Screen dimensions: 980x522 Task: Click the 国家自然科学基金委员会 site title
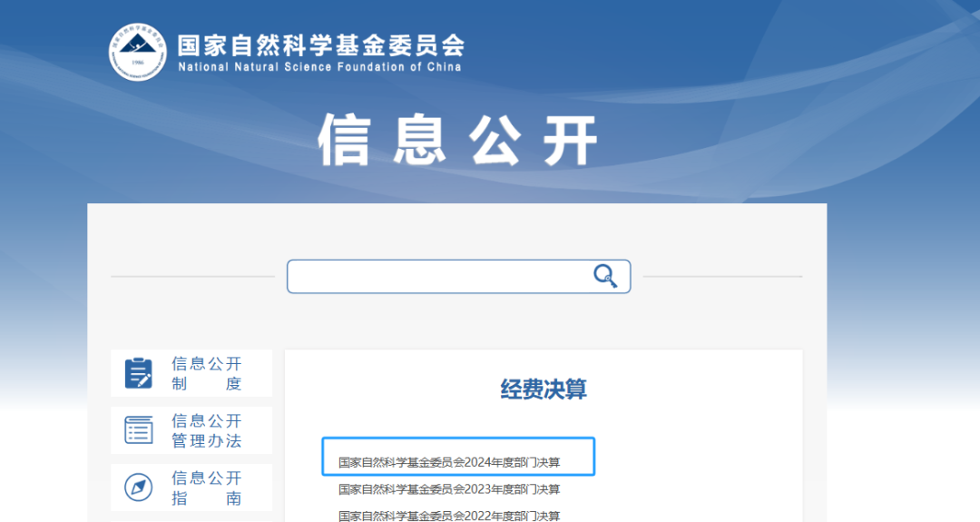click(x=321, y=45)
